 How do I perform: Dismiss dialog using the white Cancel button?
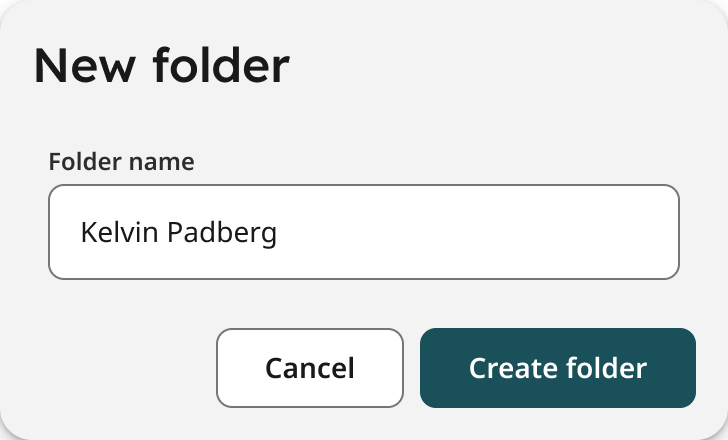[310, 368]
